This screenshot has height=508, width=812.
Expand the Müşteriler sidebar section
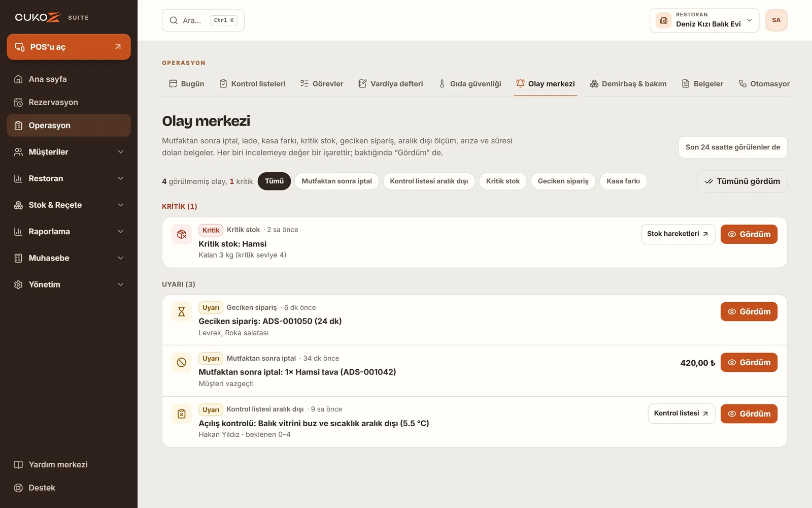[69, 152]
